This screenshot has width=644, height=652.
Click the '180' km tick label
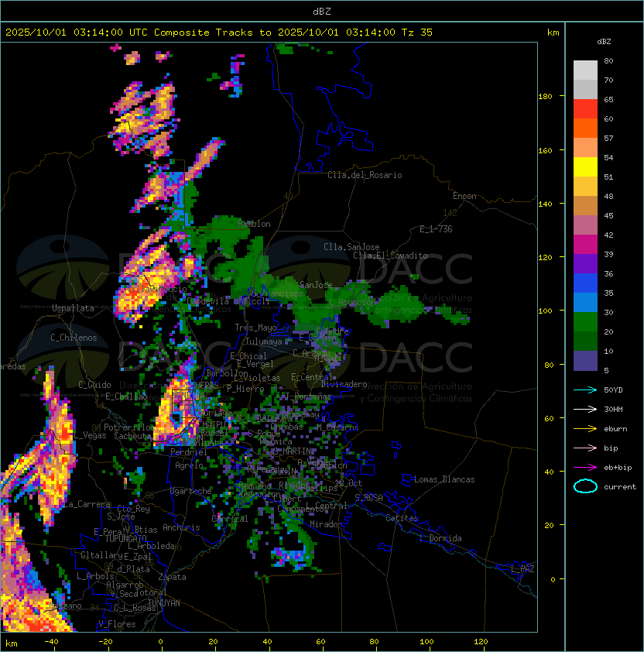point(545,97)
